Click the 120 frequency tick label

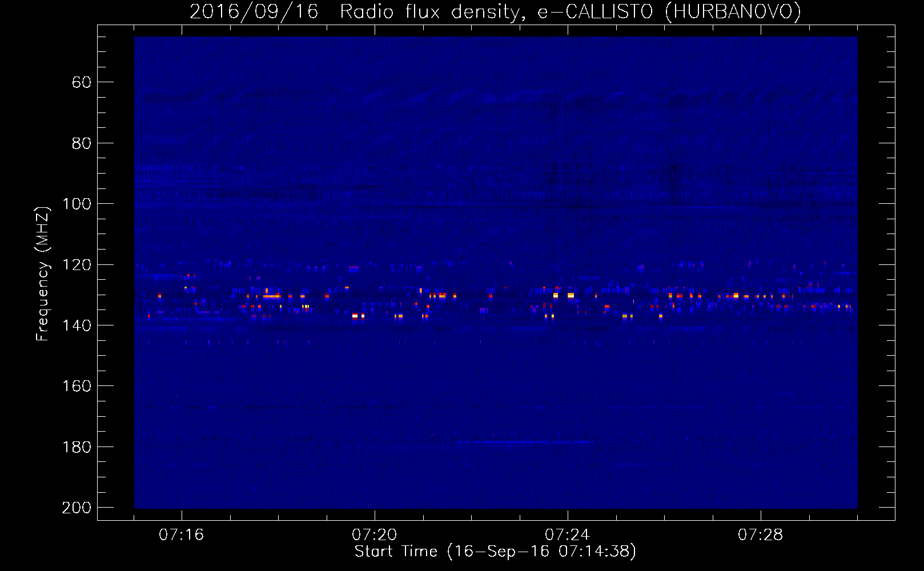pyautogui.click(x=77, y=265)
